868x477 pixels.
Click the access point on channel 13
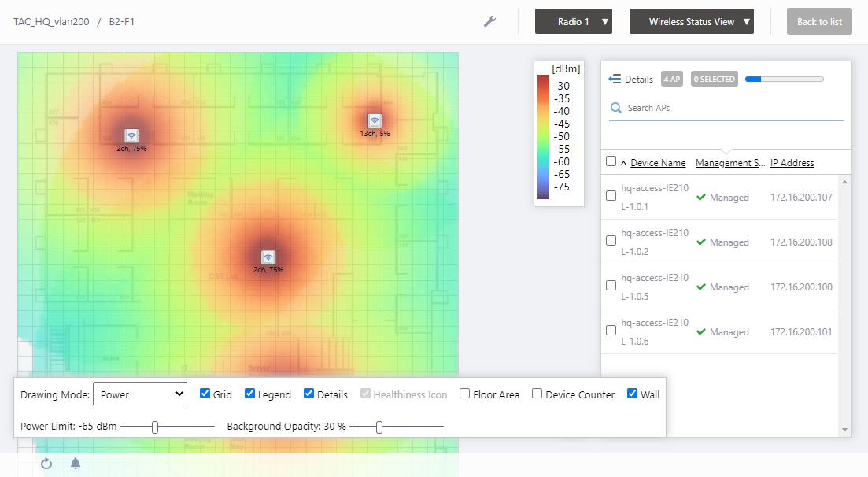(375, 120)
